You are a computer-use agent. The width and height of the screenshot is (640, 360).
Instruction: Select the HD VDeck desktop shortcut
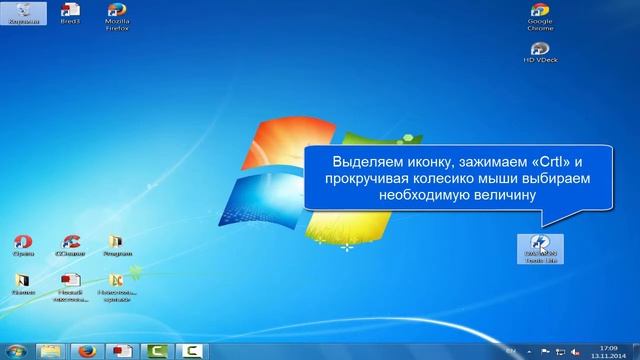pos(540,52)
